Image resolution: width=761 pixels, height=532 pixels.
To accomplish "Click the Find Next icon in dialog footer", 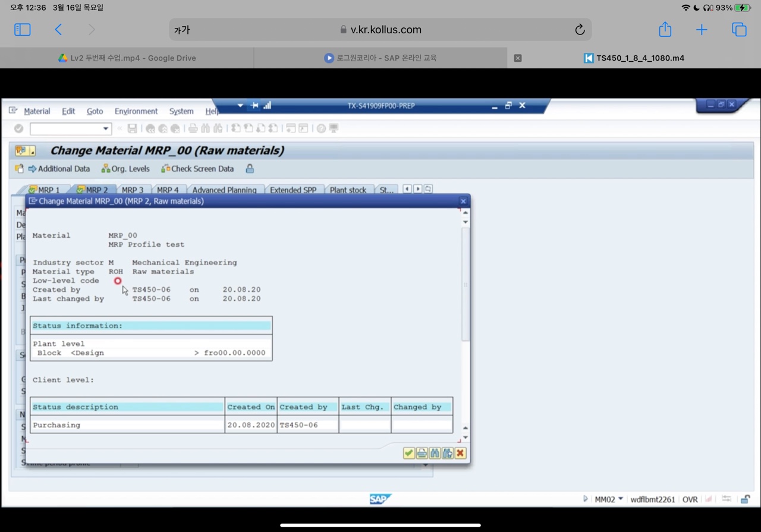I will tap(447, 454).
